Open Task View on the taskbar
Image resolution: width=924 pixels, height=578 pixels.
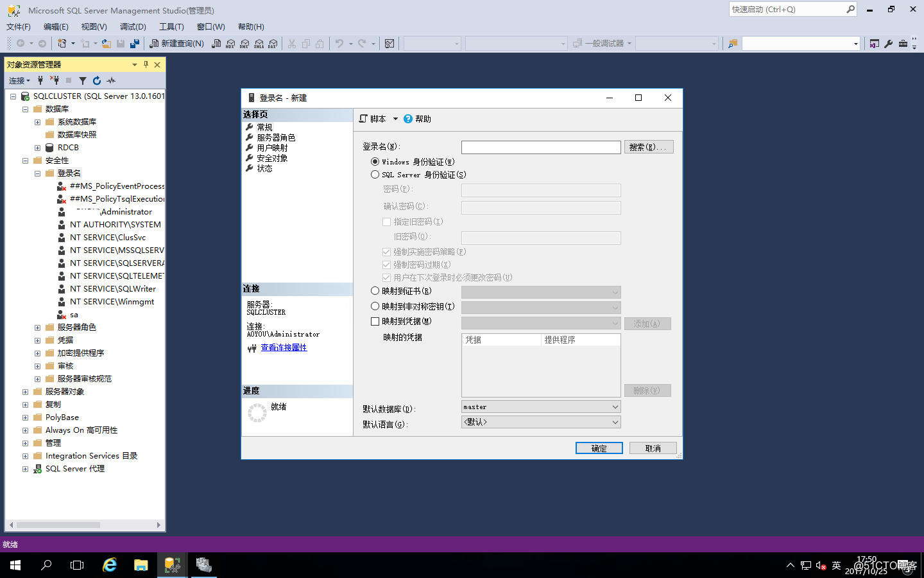click(77, 565)
